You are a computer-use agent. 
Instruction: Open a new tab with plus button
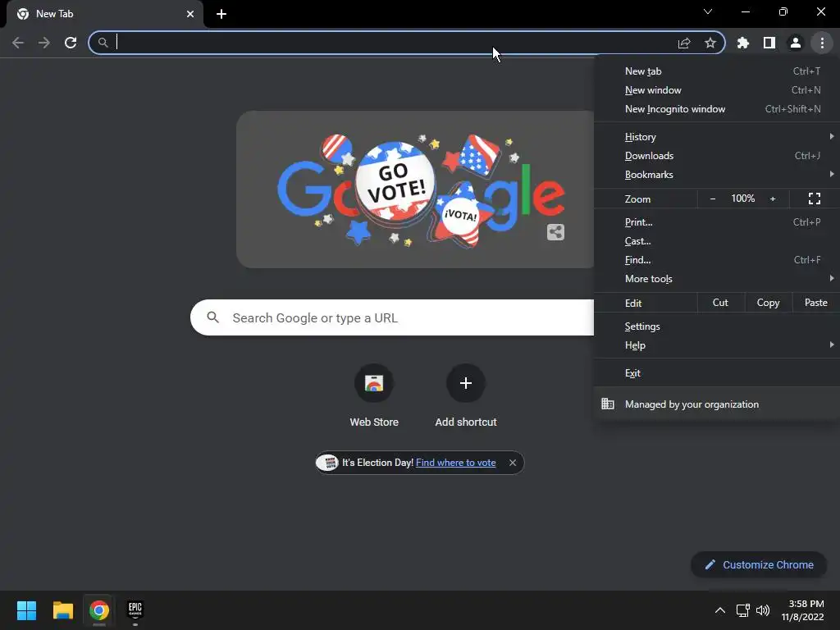[x=221, y=14]
